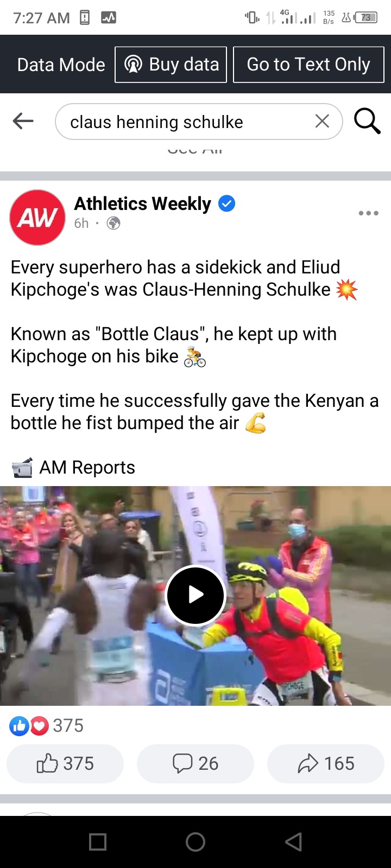The image size is (391, 868).
Task: Tap the blue verified badge
Action: [x=226, y=204]
